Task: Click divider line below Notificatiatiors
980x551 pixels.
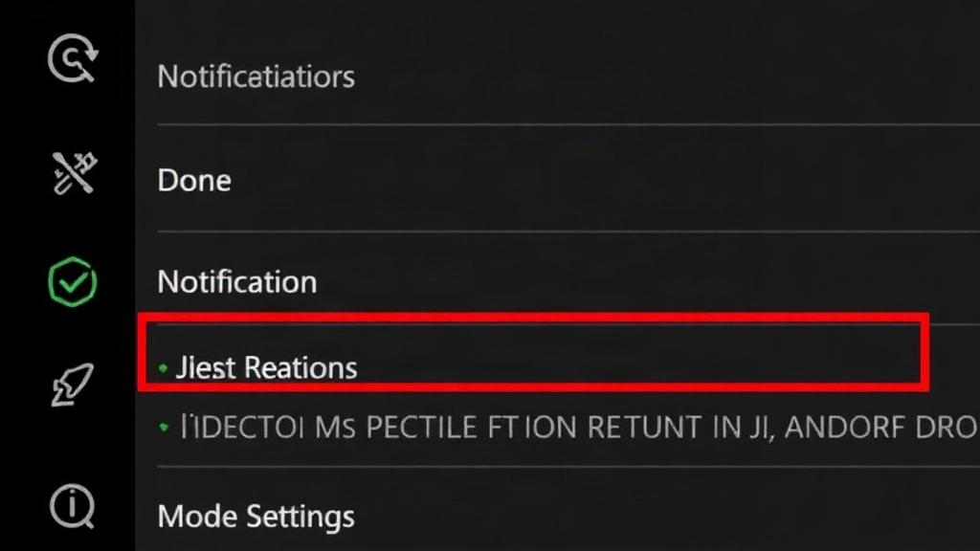Action: pos(568,125)
